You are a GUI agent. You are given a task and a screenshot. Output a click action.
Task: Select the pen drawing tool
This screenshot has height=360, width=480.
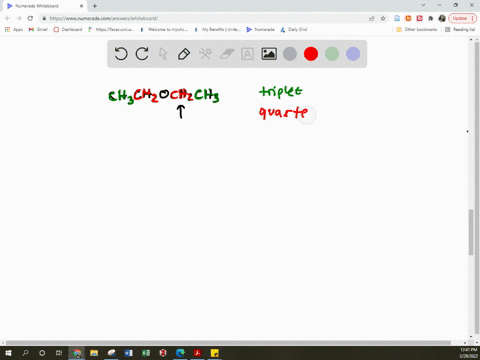(184, 54)
